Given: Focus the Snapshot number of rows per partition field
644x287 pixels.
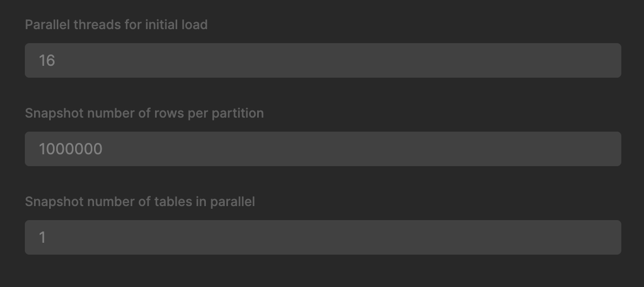Looking at the screenshot, I should pyautogui.click(x=323, y=149).
